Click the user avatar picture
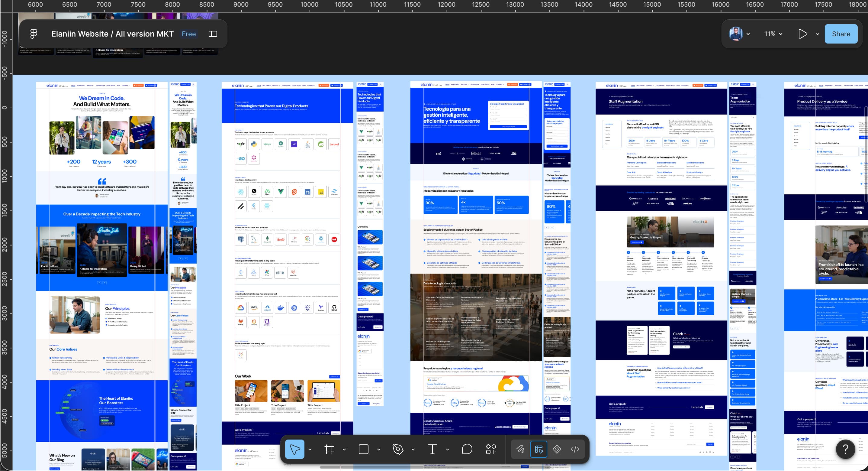The width and height of the screenshot is (868, 471). point(736,34)
